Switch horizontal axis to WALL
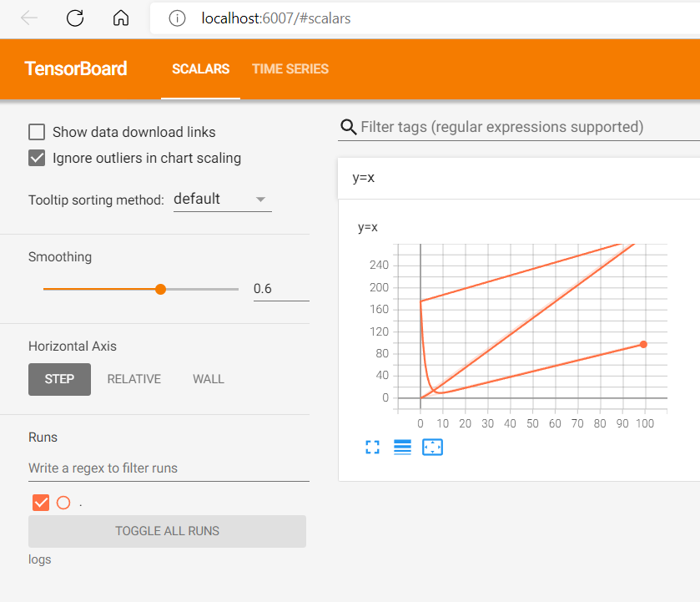Viewport: 700px width, 602px height. coord(208,378)
